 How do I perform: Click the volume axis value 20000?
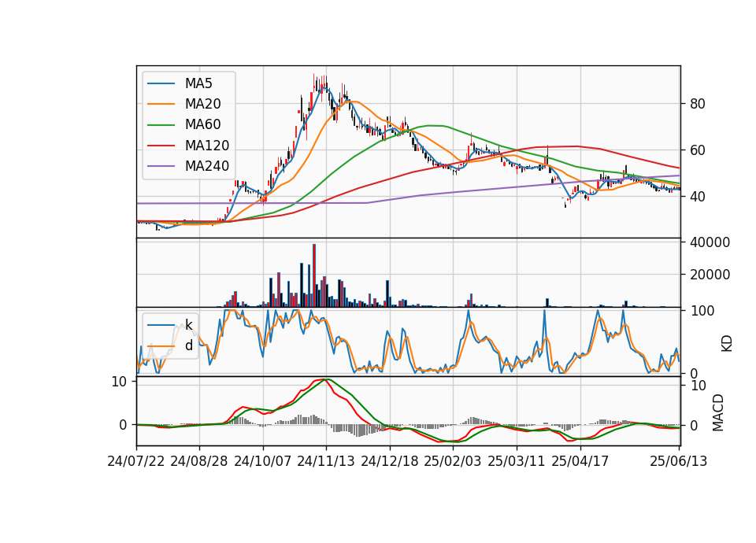[x=710, y=275]
